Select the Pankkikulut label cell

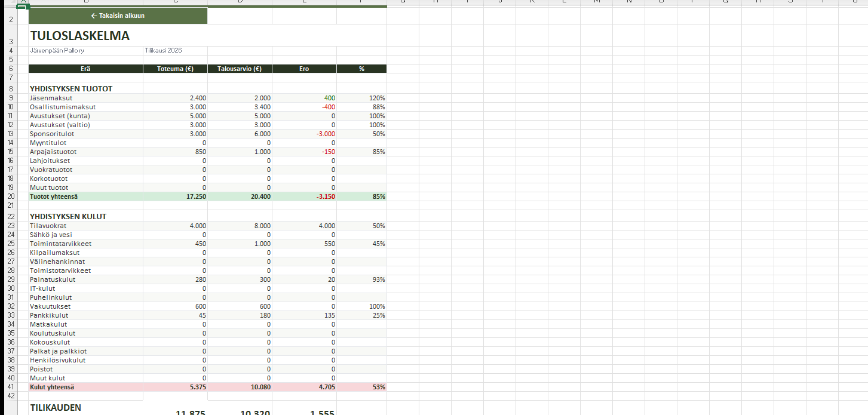[49, 315]
